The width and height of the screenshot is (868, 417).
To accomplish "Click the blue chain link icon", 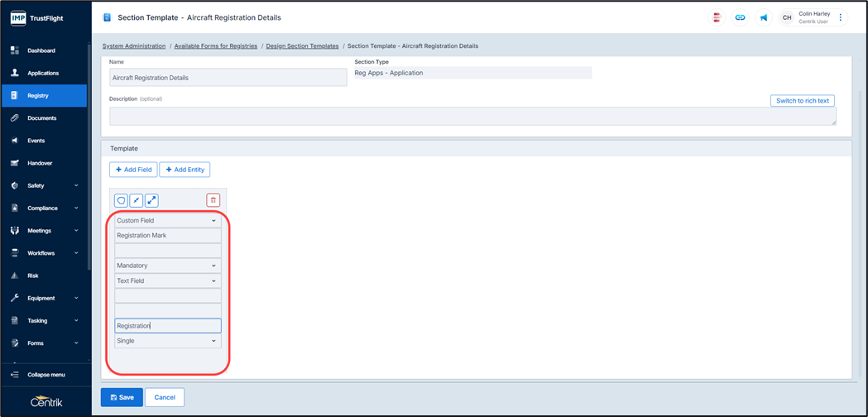I will [x=740, y=17].
